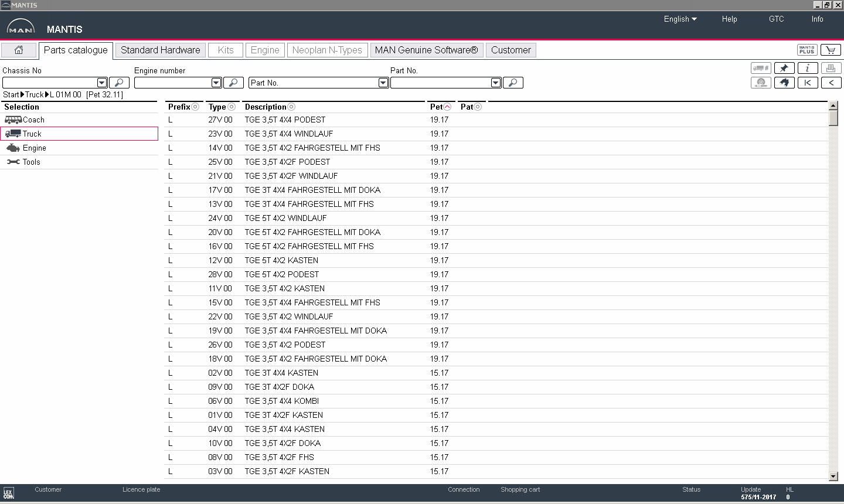This screenshot has width=844, height=504.
Task: Toggle sort on the Pet column
Action: pyautogui.click(x=447, y=107)
